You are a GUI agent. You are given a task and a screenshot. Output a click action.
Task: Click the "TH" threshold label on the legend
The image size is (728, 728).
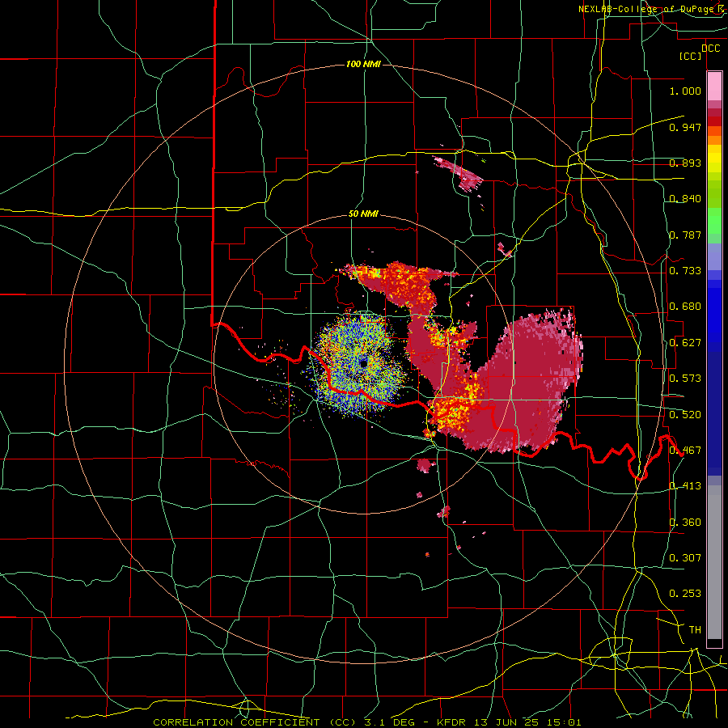695,630
